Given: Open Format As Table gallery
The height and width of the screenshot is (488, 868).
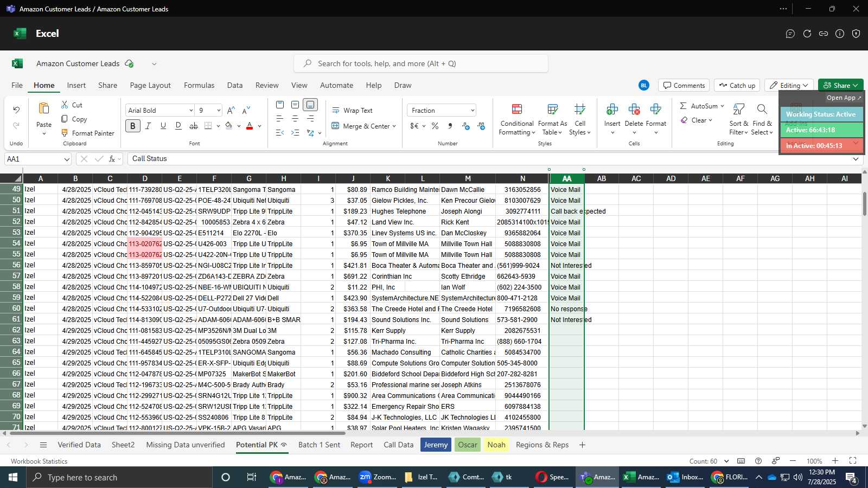Looking at the screenshot, I should click(552, 120).
